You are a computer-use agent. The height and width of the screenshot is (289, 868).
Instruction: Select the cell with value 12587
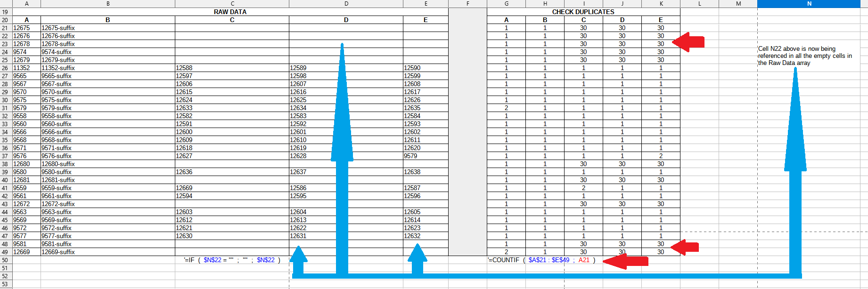(426, 188)
